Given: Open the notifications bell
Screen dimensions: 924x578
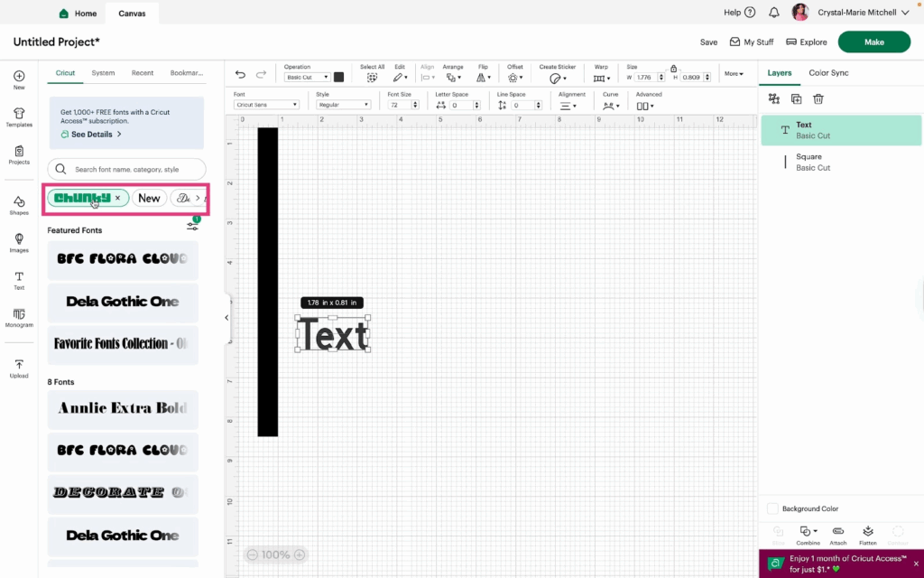Looking at the screenshot, I should click(773, 13).
